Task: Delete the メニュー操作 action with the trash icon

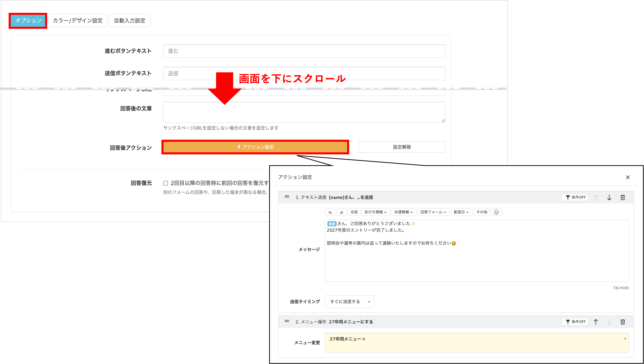Action: (x=623, y=322)
